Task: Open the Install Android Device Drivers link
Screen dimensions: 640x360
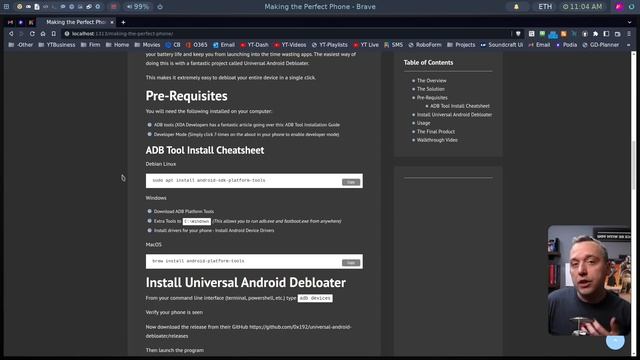Action: pyautogui.click(x=244, y=231)
